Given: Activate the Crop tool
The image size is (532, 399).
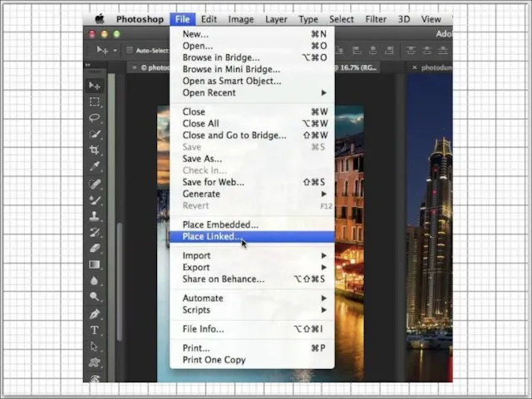Looking at the screenshot, I should click(x=95, y=150).
